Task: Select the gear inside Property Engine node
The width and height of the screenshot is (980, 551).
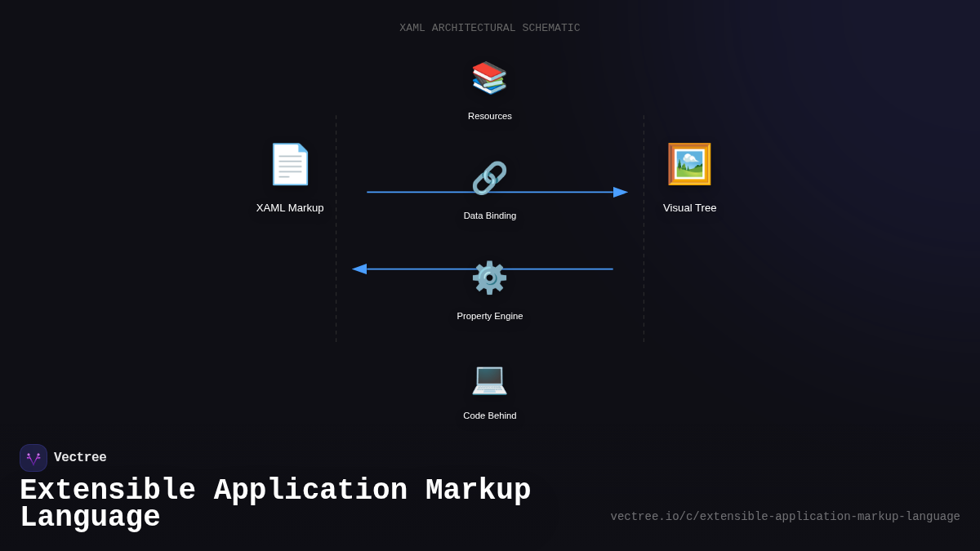Action: point(490,278)
